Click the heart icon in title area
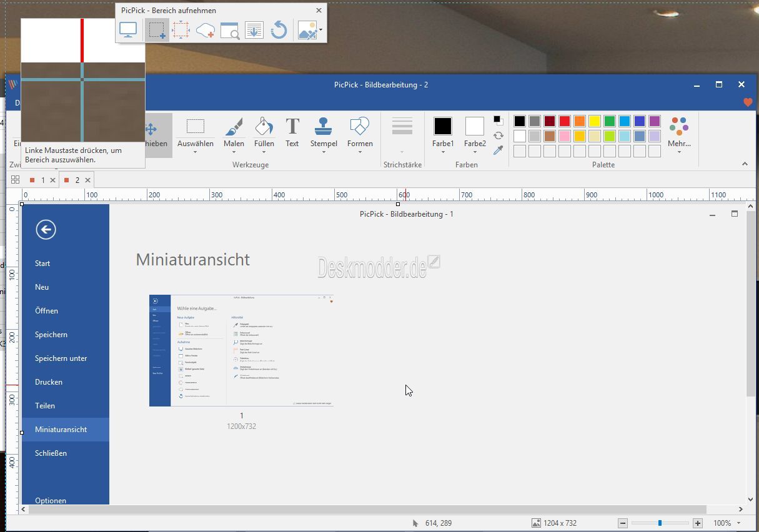Image resolution: width=759 pixels, height=532 pixels. pyautogui.click(x=748, y=102)
